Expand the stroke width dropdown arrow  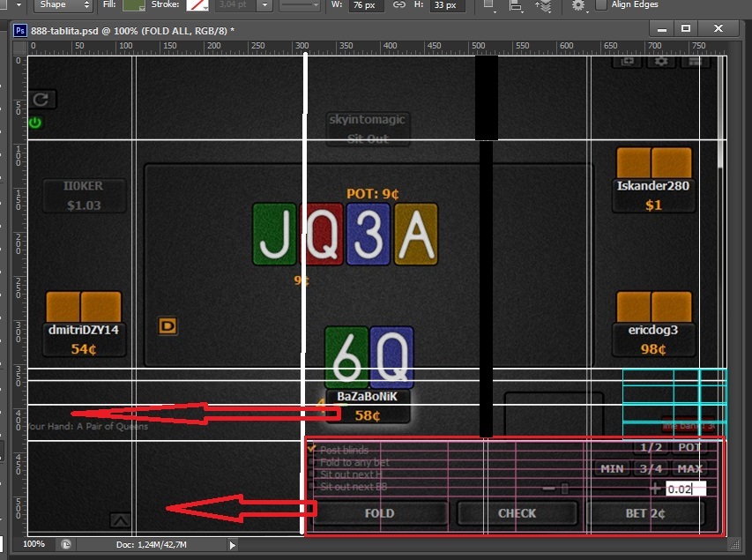[264, 4]
